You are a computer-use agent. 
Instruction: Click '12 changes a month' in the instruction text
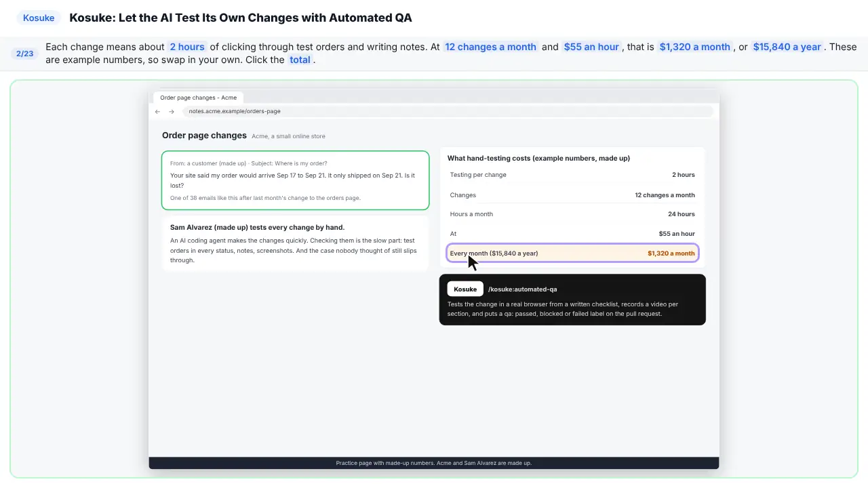491,47
